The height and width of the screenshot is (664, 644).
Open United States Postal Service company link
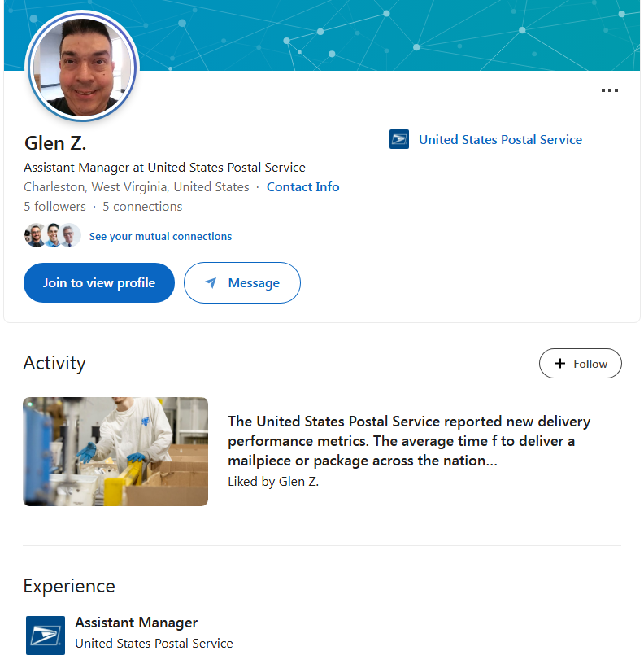click(500, 140)
